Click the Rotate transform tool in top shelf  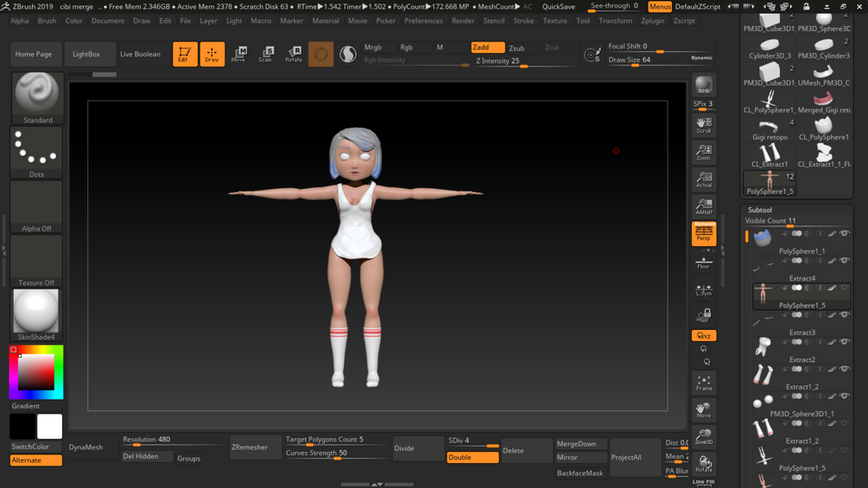click(294, 54)
